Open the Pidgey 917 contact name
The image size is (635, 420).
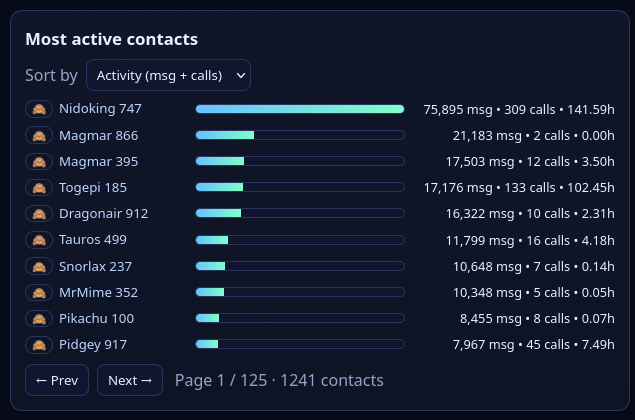pos(93,344)
